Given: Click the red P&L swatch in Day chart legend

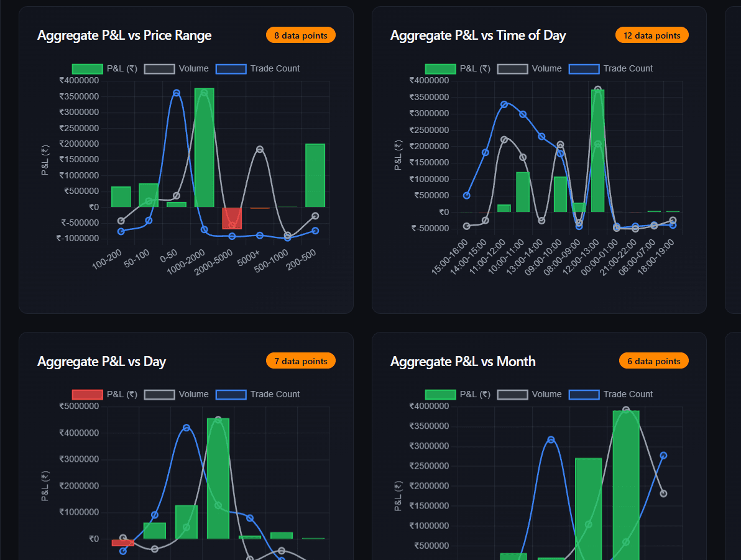Looking at the screenshot, I should (x=88, y=394).
